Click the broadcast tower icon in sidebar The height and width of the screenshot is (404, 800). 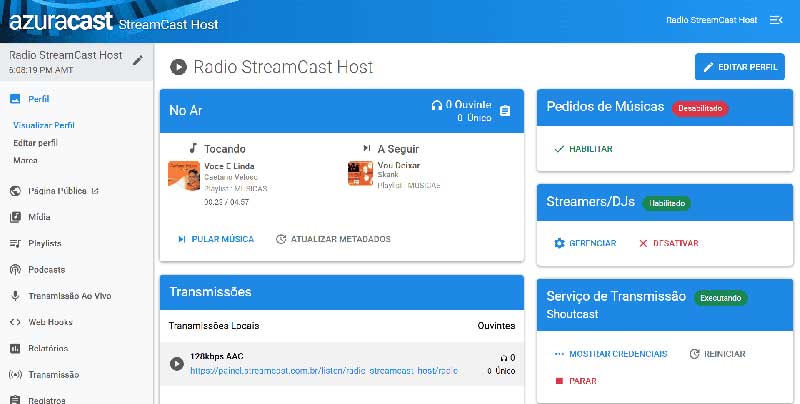(15, 374)
